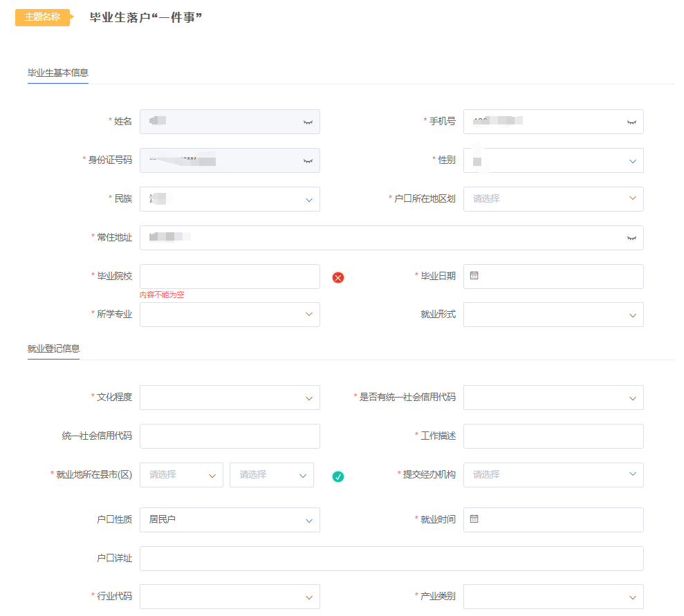Screen dimensions: 684x616
Task: Open calendar icon in 毕业日期 field
Action: coord(474,276)
